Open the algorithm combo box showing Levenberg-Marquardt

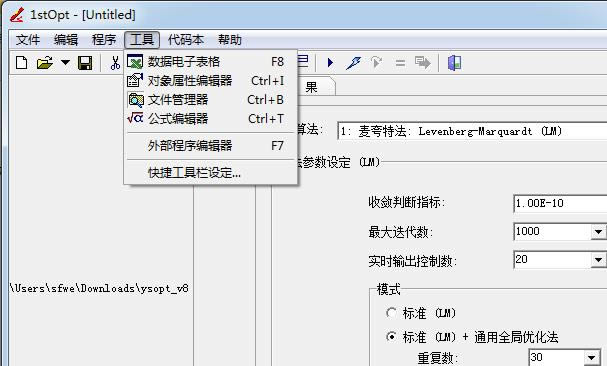[472, 131]
